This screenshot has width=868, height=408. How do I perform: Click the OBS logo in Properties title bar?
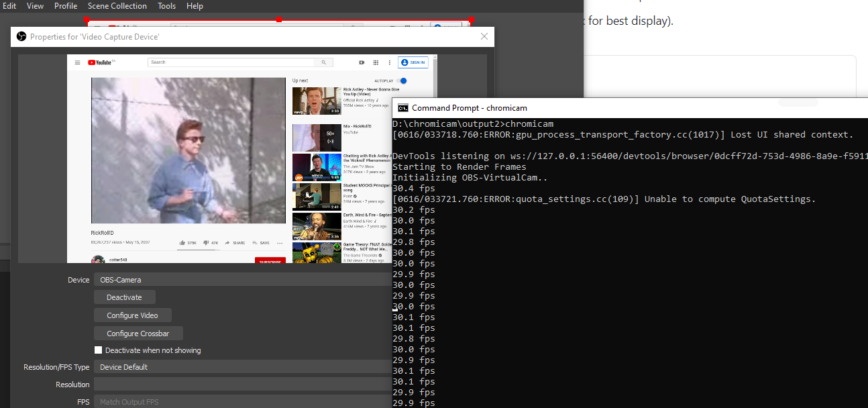point(21,37)
